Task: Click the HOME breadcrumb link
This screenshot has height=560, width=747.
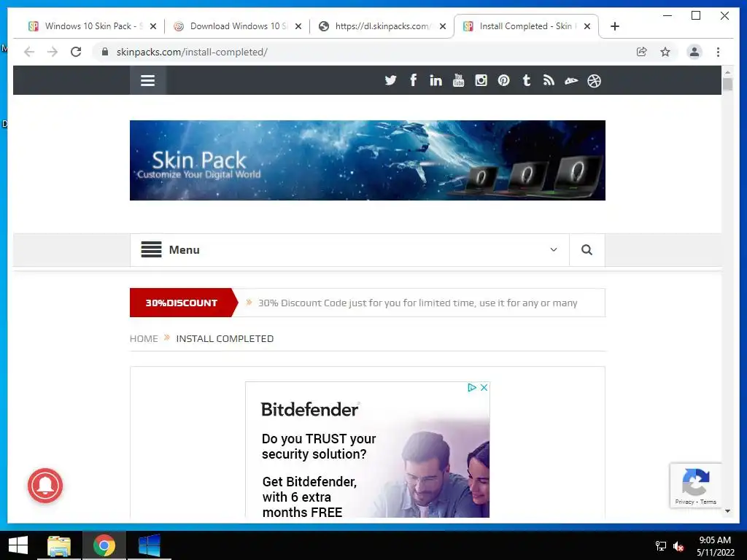Action: [x=144, y=338]
